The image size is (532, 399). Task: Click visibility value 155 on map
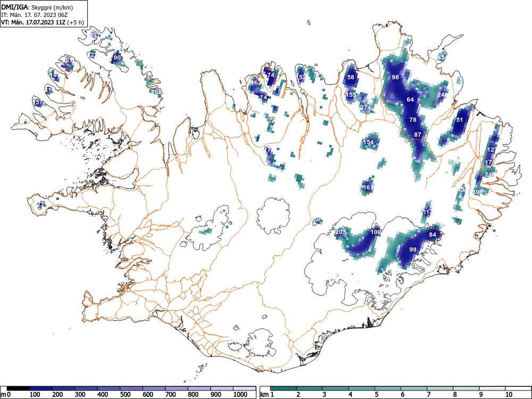351,95
